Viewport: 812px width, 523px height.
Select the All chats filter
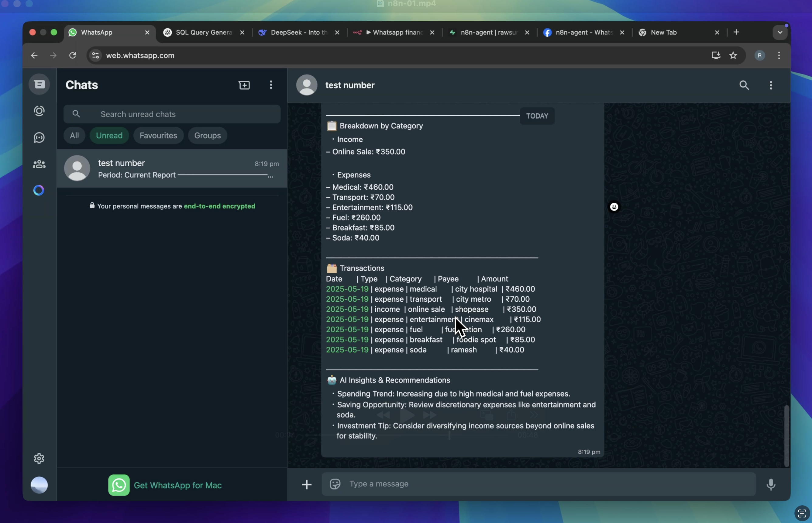(x=74, y=136)
